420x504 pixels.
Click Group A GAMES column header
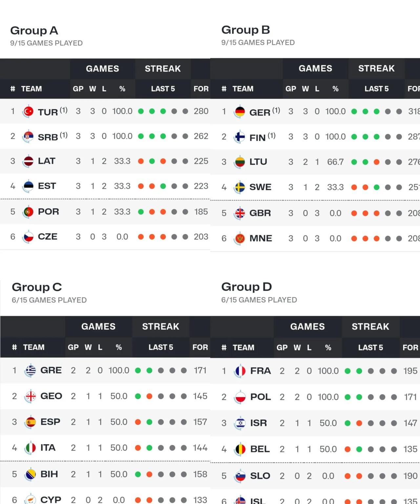(x=102, y=69)
